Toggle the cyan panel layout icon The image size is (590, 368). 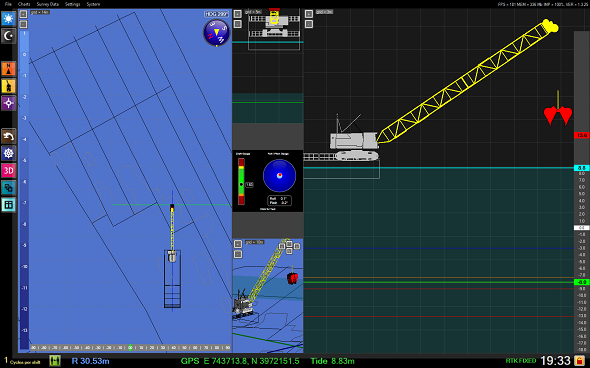8,205
